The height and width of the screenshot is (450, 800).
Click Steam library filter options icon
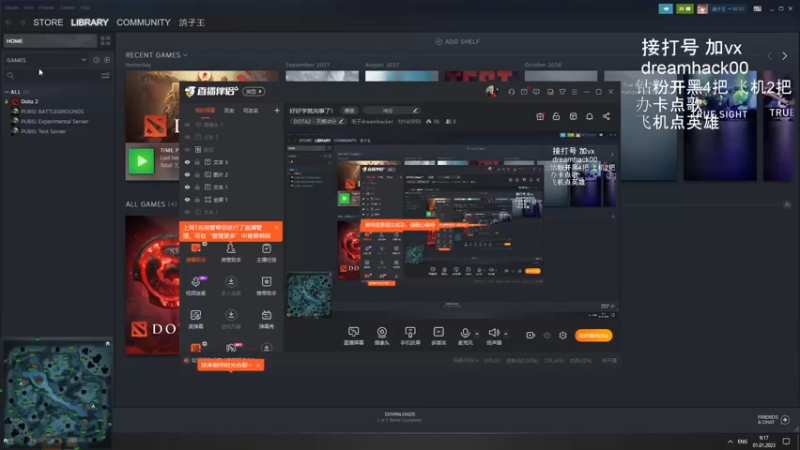(105, 76)
